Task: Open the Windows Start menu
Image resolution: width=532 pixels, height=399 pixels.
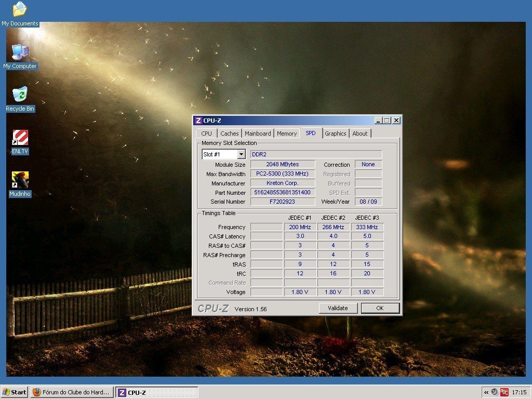Action: [x=14, y=392]
